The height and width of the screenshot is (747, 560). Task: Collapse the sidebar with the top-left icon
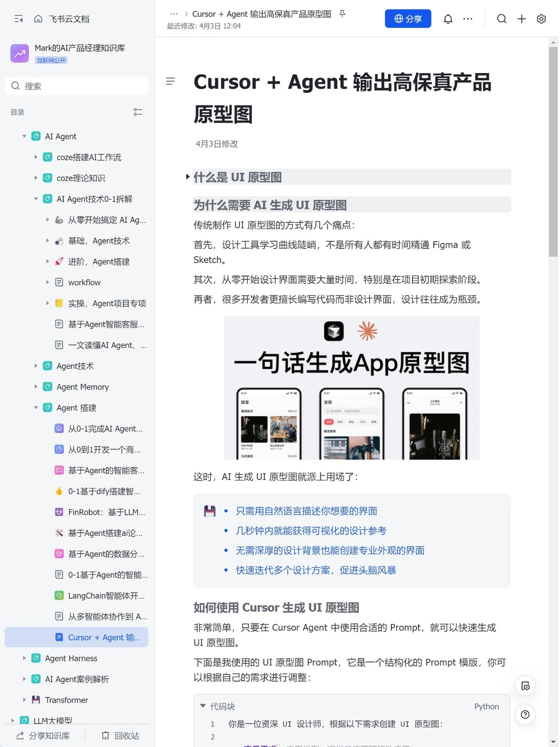19,19
